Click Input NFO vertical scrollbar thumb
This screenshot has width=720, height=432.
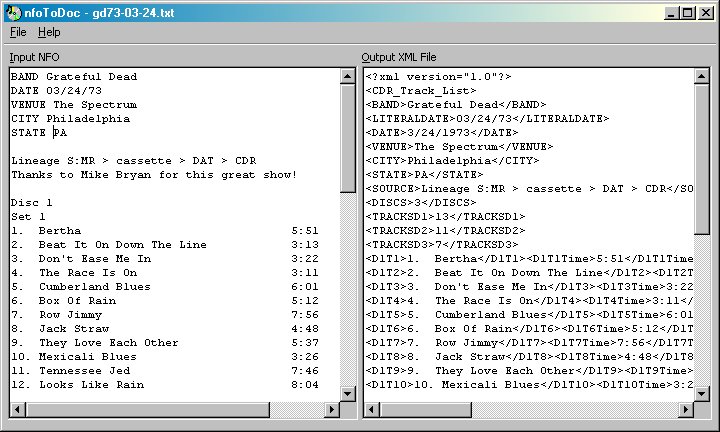[x=348, y=138]
